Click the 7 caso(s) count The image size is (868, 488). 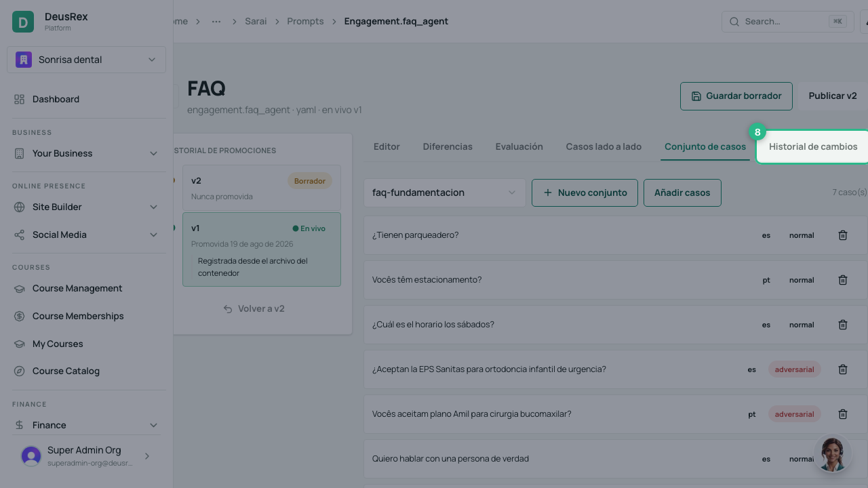849,192
